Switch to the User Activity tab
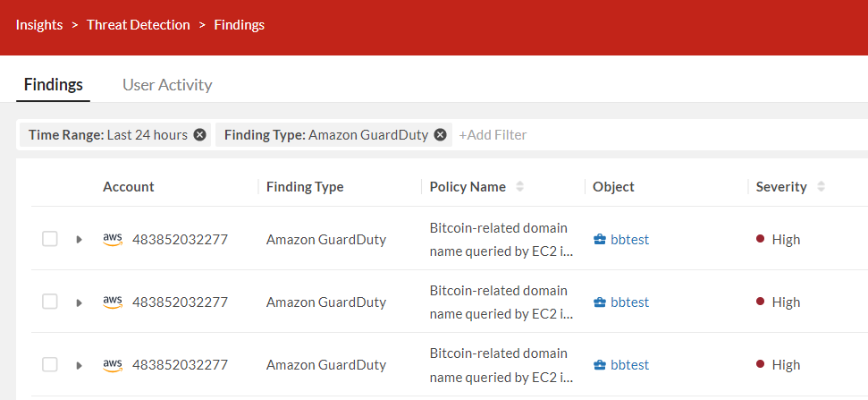This screenshot has height=400, width=868. 167,85
